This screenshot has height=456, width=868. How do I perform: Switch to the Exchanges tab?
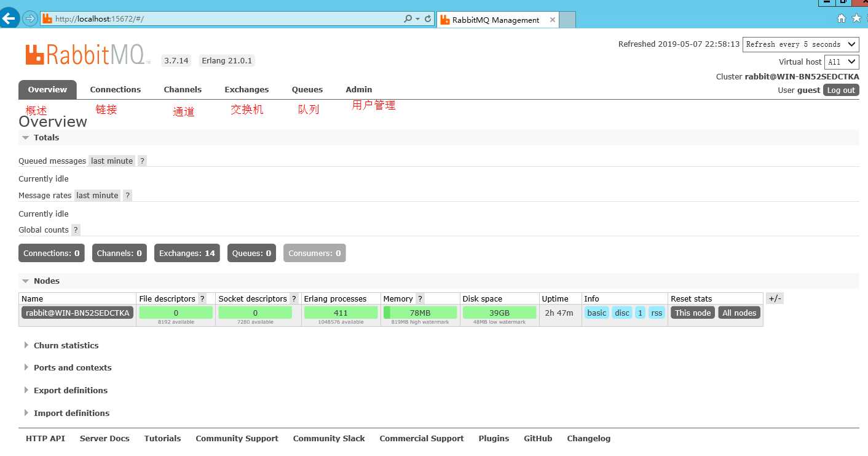pos(247,89)
